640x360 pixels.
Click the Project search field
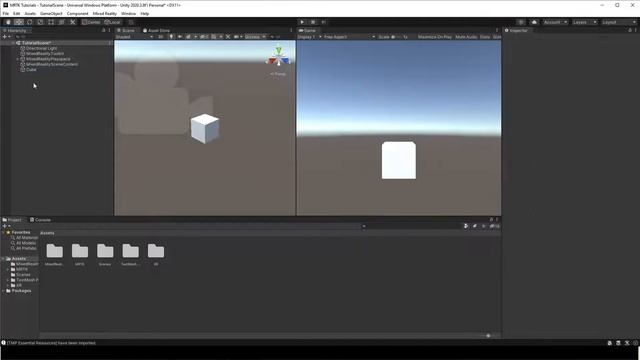411,226
